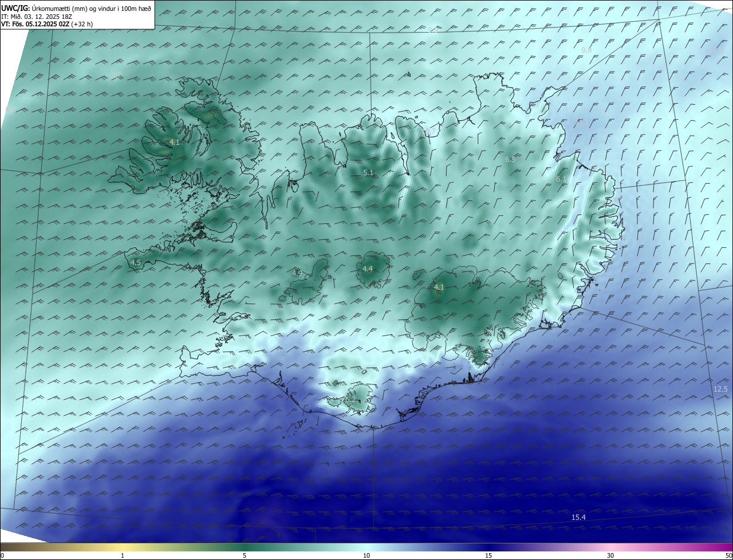Screen dimensions: 733x560
Task: Select the valid time 'VT: Fös. 05.12.2025 02Z (+32 h)'
Action: pos(47,24)
